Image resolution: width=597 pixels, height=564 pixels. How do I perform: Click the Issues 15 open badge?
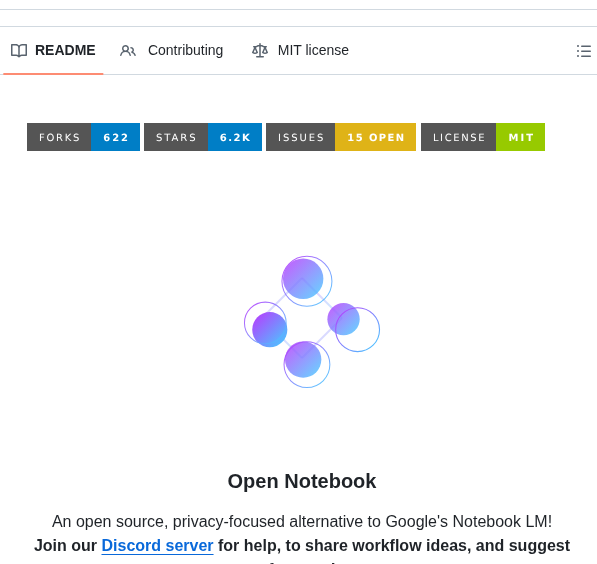click(341, 137)
